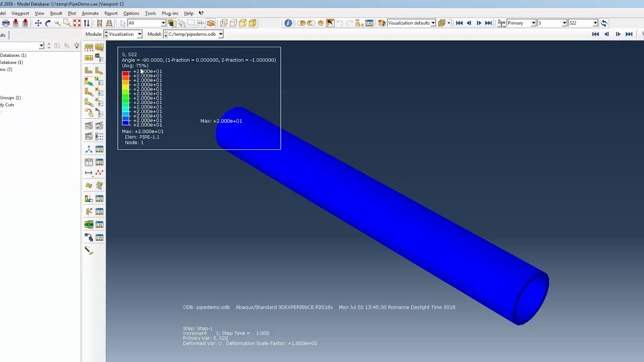
Task: Jump to first frame in top toolbar
Action: tap(459, 23)
